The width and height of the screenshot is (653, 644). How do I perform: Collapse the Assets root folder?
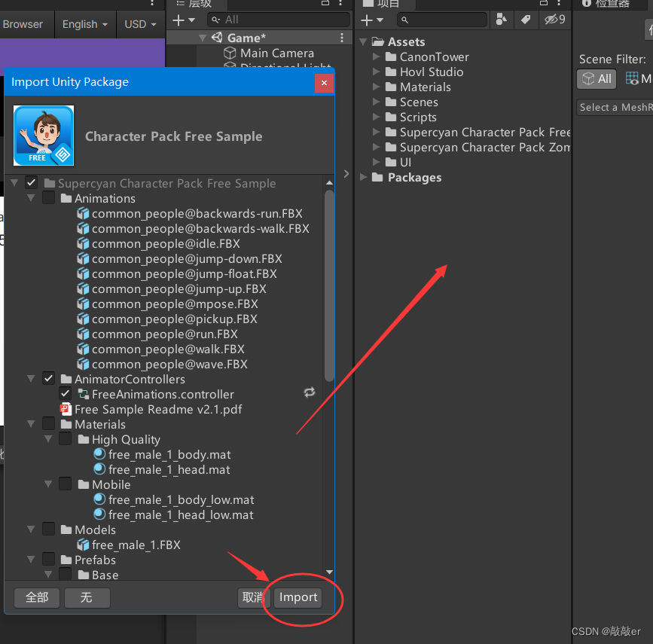click(363, 41)
